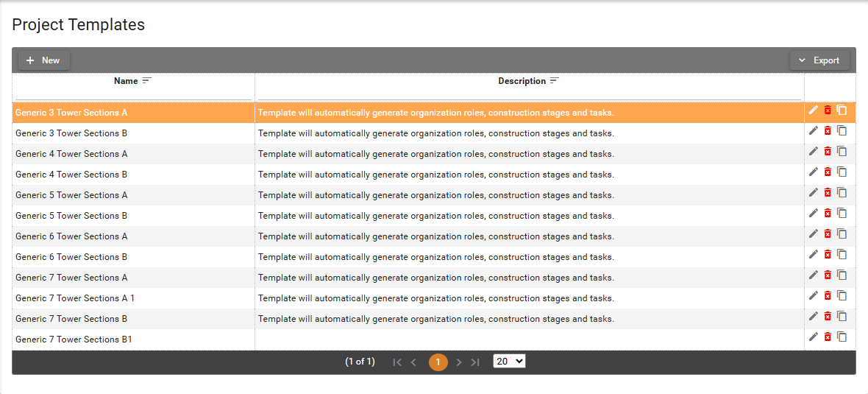Edit Generic 5 Tower Sections B entry
The image size is (868, 394).
coord(813,213)
